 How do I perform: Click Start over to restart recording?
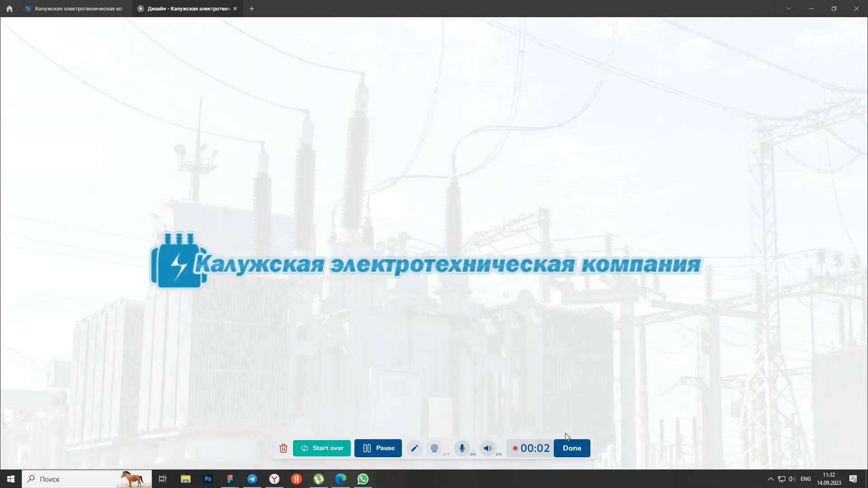pos(321,448)
